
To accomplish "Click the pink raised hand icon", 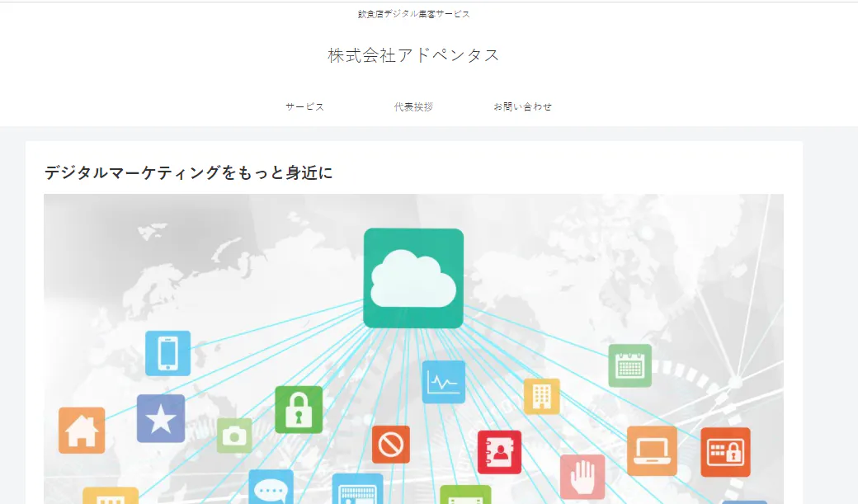I will coord(582,477).
